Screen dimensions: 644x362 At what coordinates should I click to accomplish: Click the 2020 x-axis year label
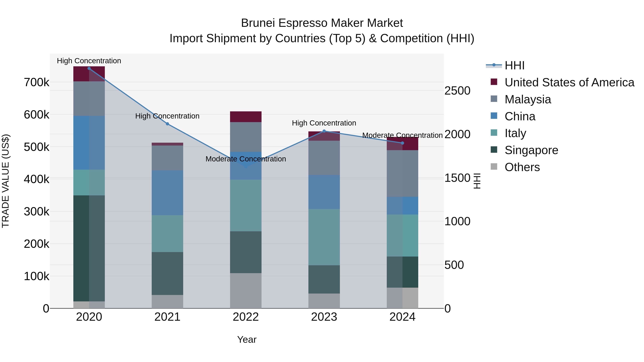89,317
